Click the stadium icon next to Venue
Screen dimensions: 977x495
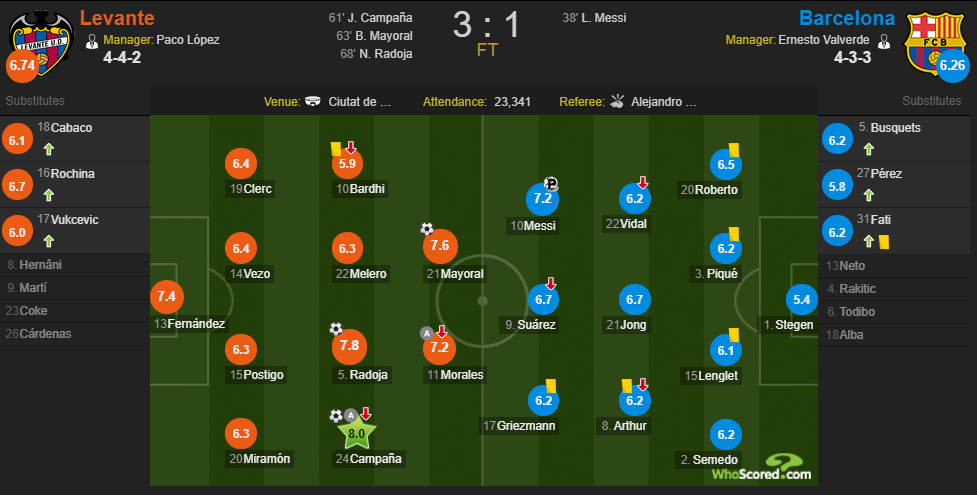point(313,101)
